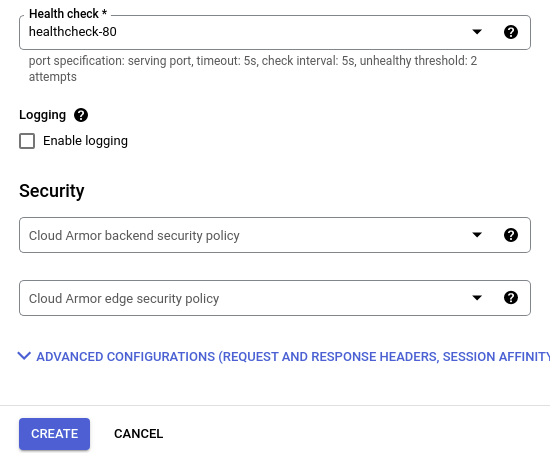Click the healthcheck-80 selected value
Screen dimensions: 550x453
coord(73,32)
